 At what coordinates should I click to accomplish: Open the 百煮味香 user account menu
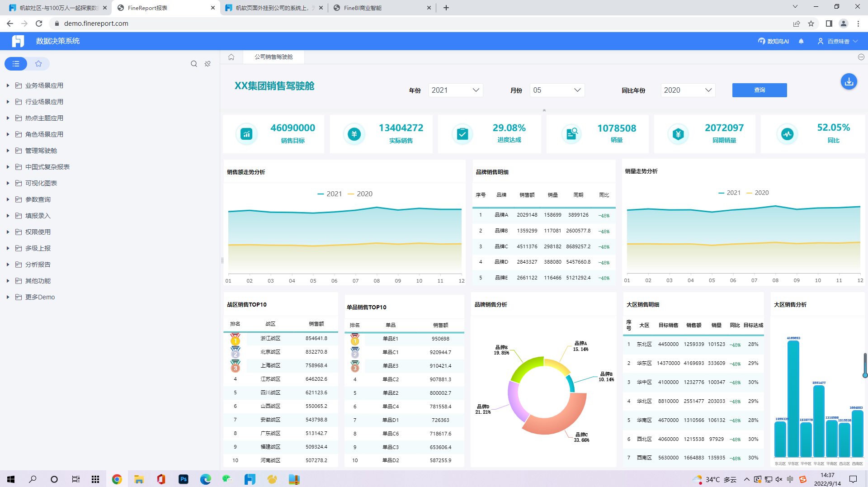(x=838, y=41)
